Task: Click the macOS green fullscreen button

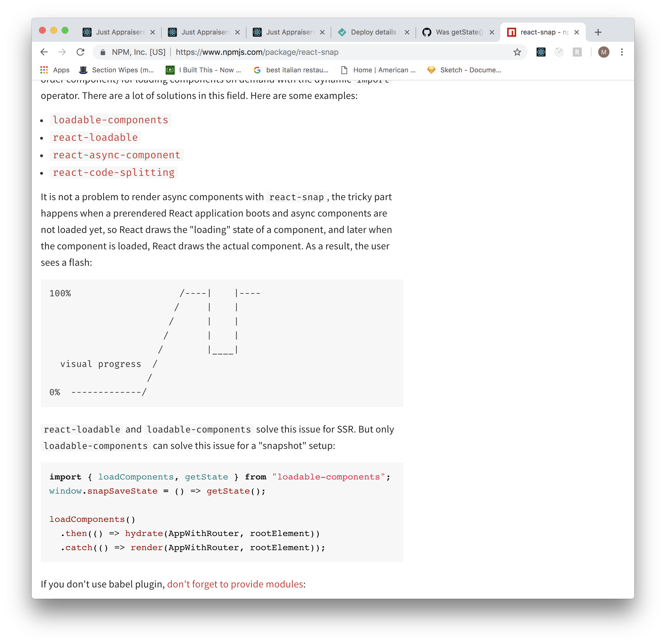Action: coord(65,30)
